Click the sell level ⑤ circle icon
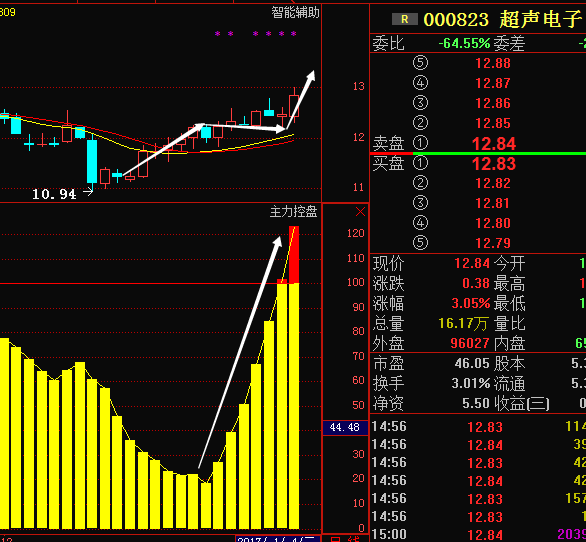 pyautogui.click(x=420, y=63)
